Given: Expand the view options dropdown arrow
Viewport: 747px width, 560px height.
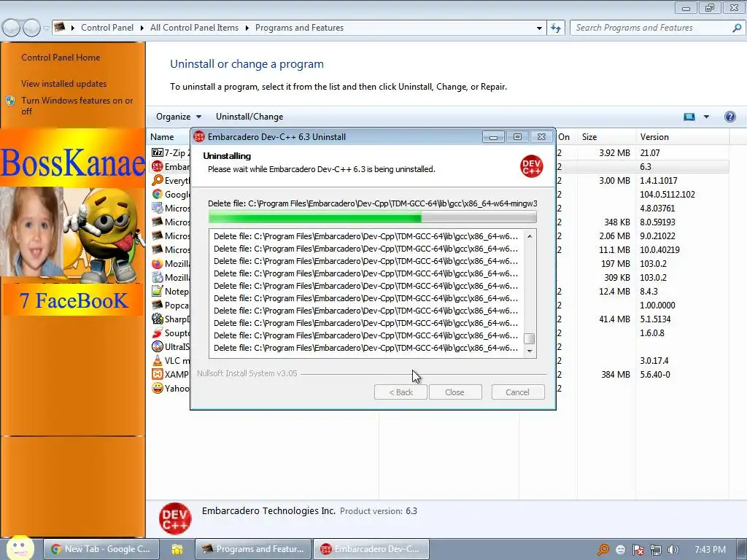Looking at the screenshot, I should (706, 117).
